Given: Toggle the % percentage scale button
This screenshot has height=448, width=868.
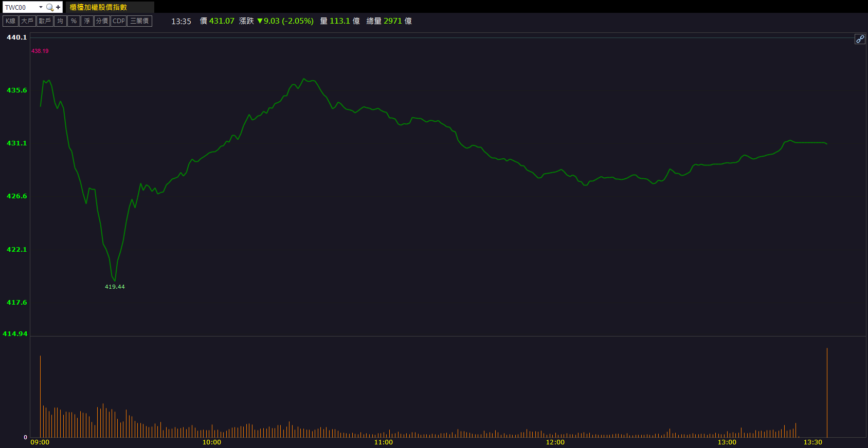Looking at the screenshot, I should (74, 21).
